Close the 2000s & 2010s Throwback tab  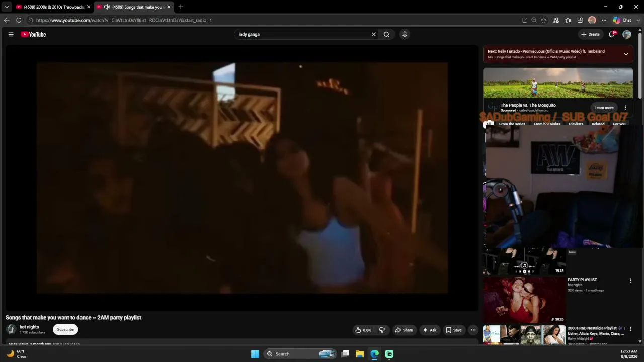89,7
